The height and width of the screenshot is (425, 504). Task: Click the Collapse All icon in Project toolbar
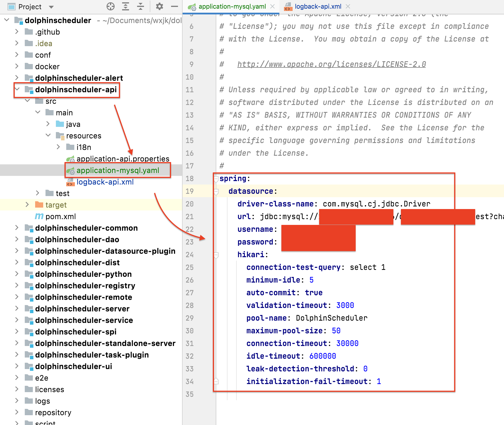pos(141,6)
